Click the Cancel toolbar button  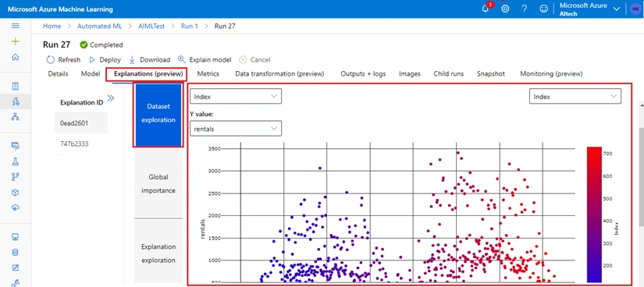254,59
